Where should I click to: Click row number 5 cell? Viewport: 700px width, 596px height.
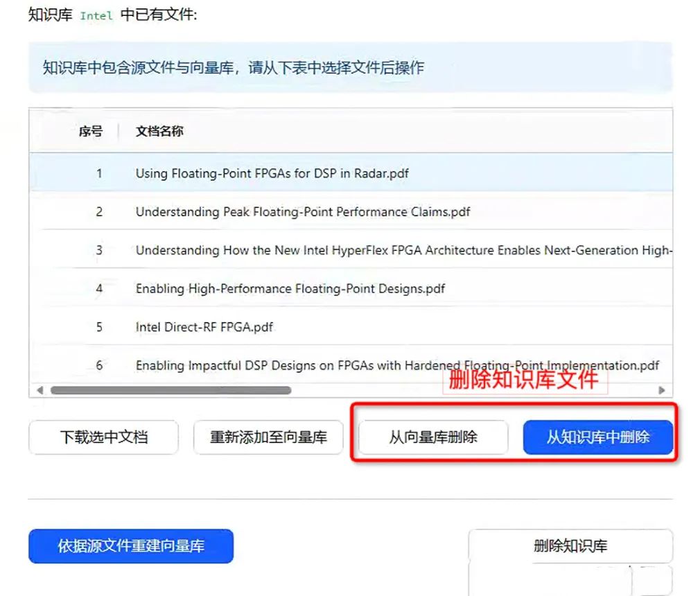tap(99, 326)
